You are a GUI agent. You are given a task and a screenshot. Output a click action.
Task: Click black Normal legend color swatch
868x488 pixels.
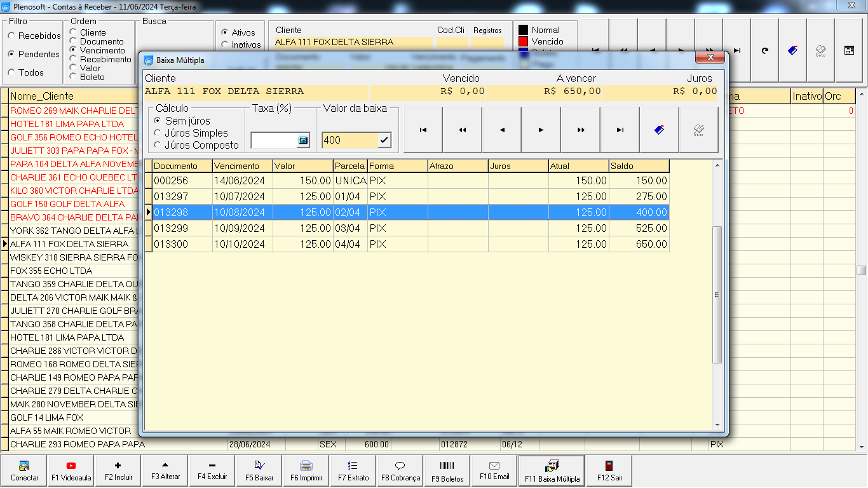click(524, 30)
